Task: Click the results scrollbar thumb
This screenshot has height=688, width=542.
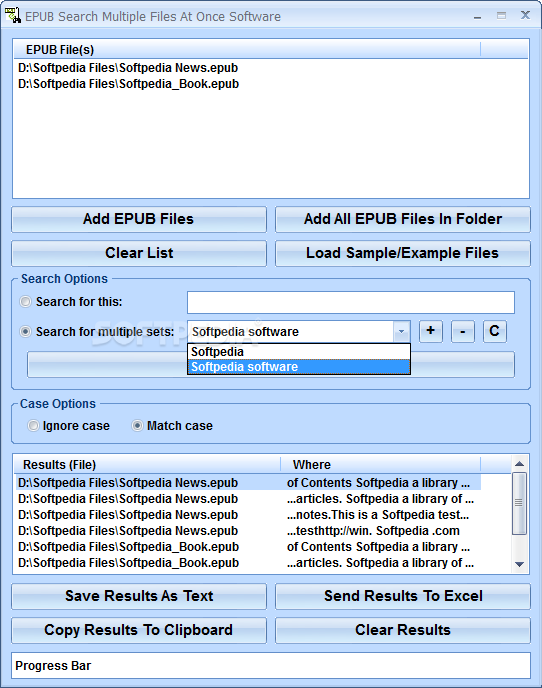Action: 520,503
